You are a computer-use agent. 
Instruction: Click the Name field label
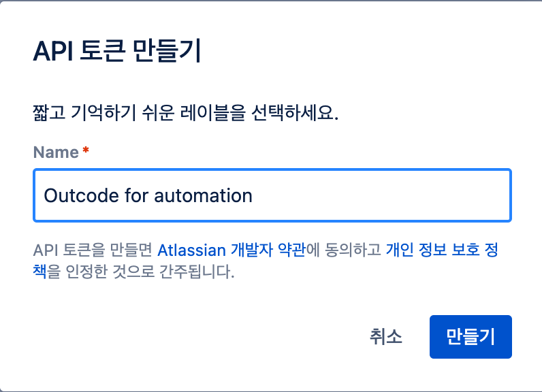(x=56, y=152)
